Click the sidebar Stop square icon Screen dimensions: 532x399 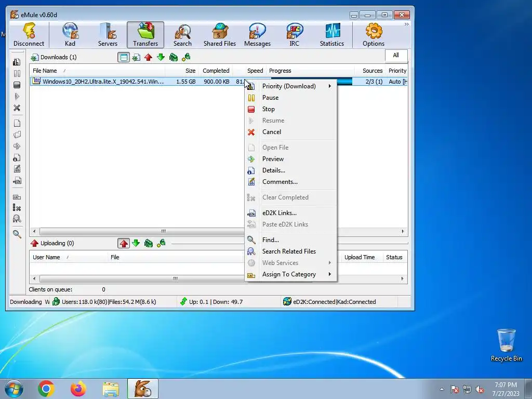click(x=17, y=85)
